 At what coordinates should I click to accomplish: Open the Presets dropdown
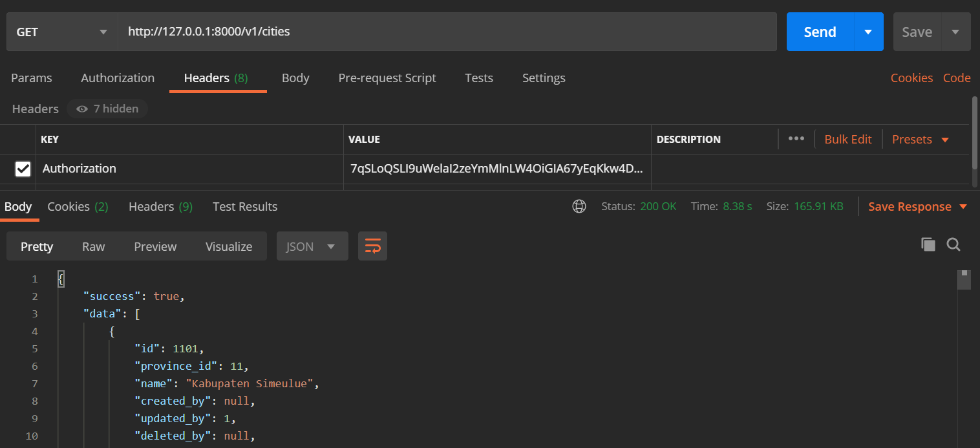click(919, 139)
